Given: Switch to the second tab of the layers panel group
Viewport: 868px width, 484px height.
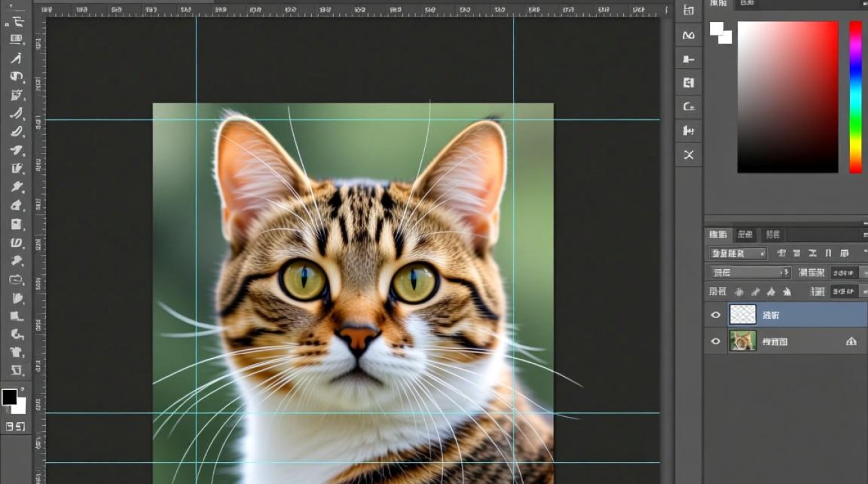Looking at the screenshot, I should (x=745, y=235).
